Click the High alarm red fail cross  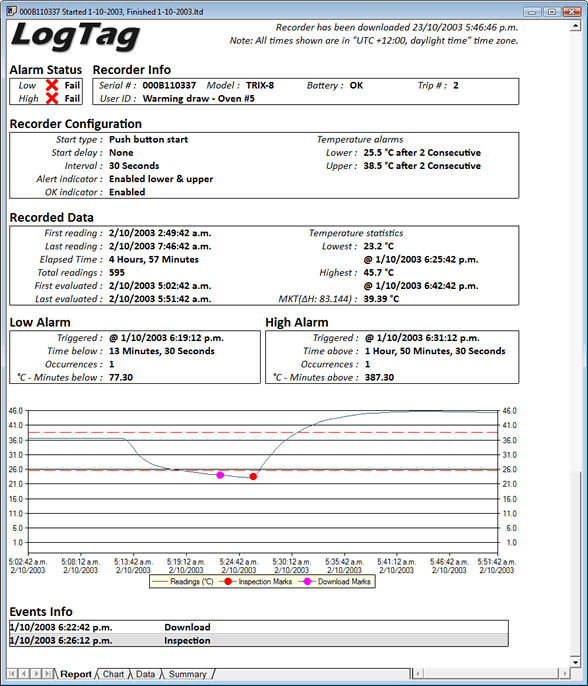coord(52,98)
